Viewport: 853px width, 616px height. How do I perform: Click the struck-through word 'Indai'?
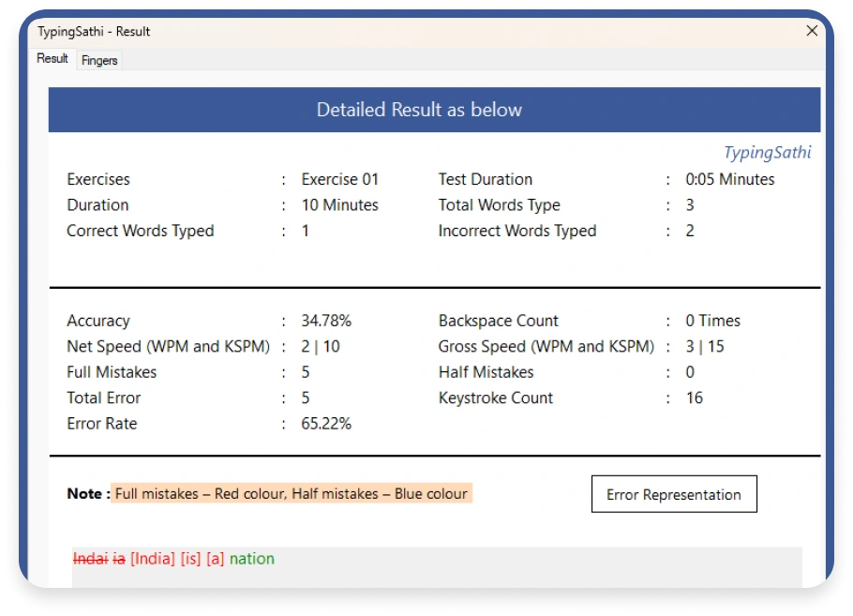coord(90,559)
